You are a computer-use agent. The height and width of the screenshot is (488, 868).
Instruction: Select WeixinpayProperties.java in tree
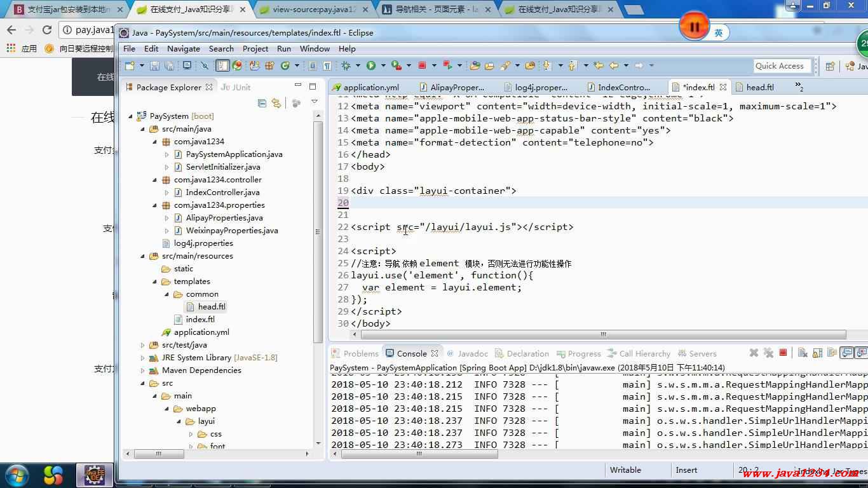coord(231,231)
